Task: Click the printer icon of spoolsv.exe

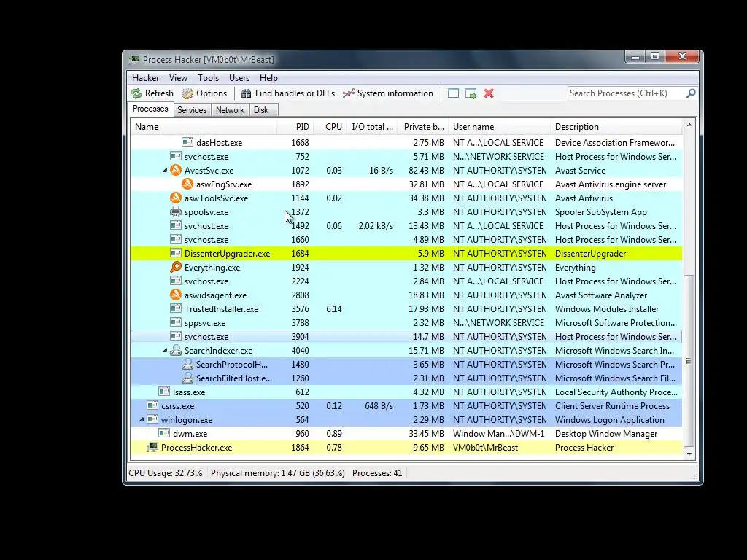Action: [176, 211]
